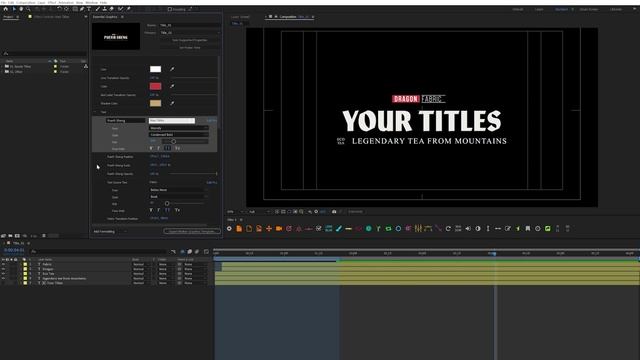The image size is (640, 360).
Task: Open the Window menu
Action: pyautogui.click(x=91, y=2)
